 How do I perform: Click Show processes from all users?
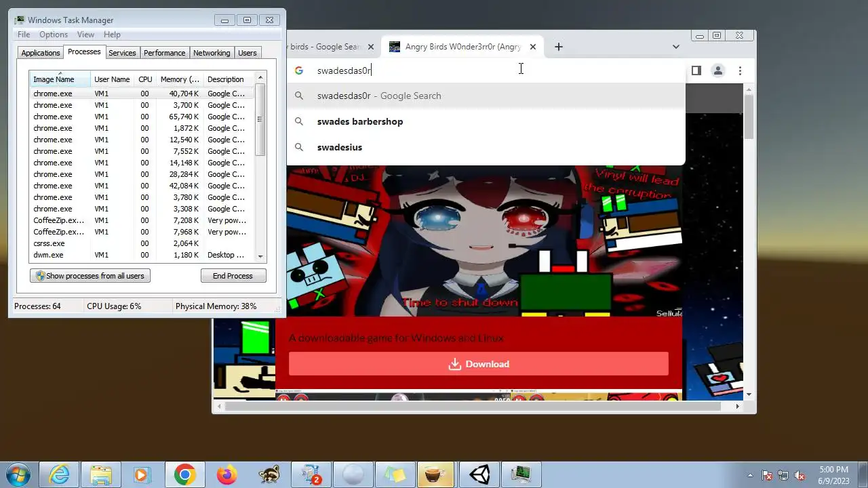point(90,276)
